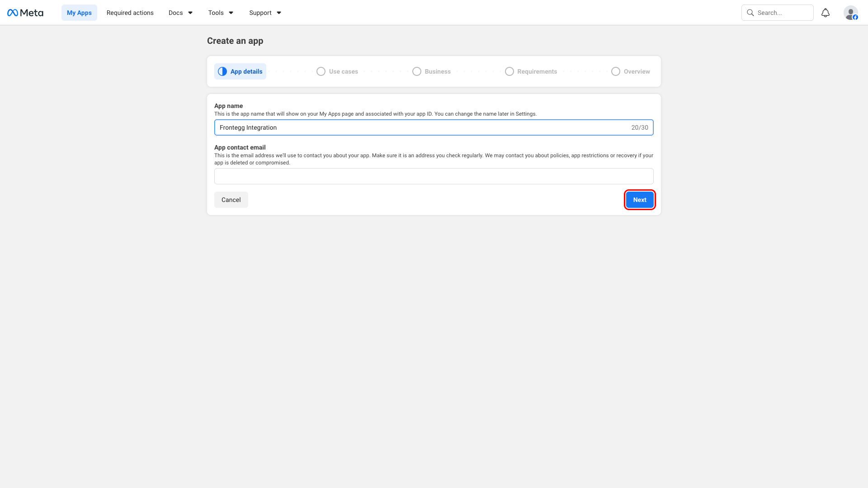Image resolution: width=868 pixels, height=488 pixels.
Task: Open the Docs menu label
Action: [176, 13]
